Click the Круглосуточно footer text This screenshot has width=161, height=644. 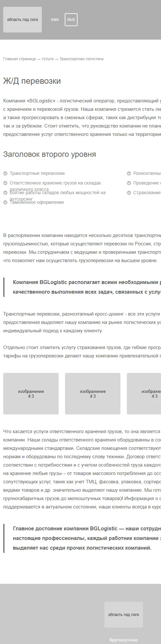point(124,640)
